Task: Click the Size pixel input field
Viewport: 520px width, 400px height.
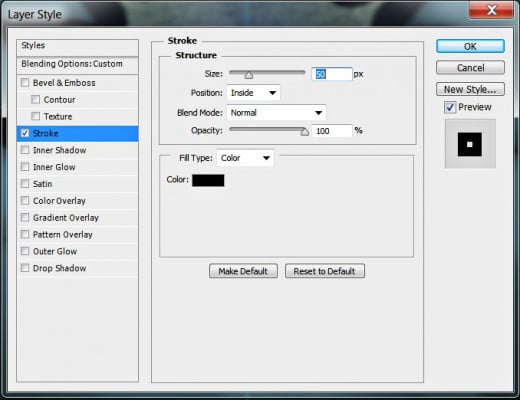Action: coord(332,74)
